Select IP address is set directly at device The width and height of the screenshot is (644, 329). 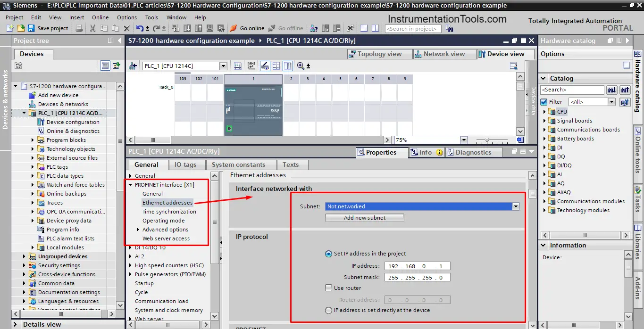[x=328, y=310]
